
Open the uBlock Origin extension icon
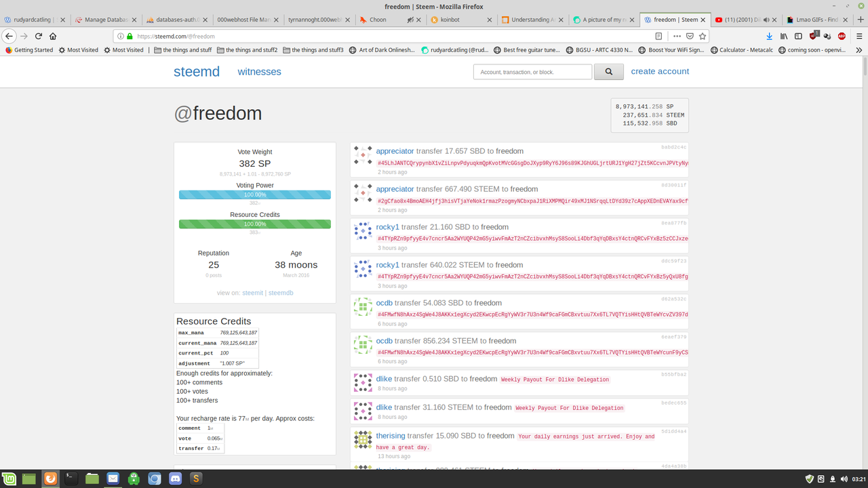tap(814, 36)
